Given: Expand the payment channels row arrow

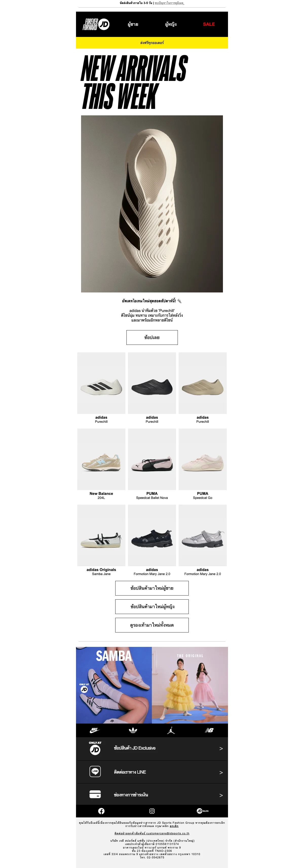Looking at the screenshot, I should click(x=221, y=795).
